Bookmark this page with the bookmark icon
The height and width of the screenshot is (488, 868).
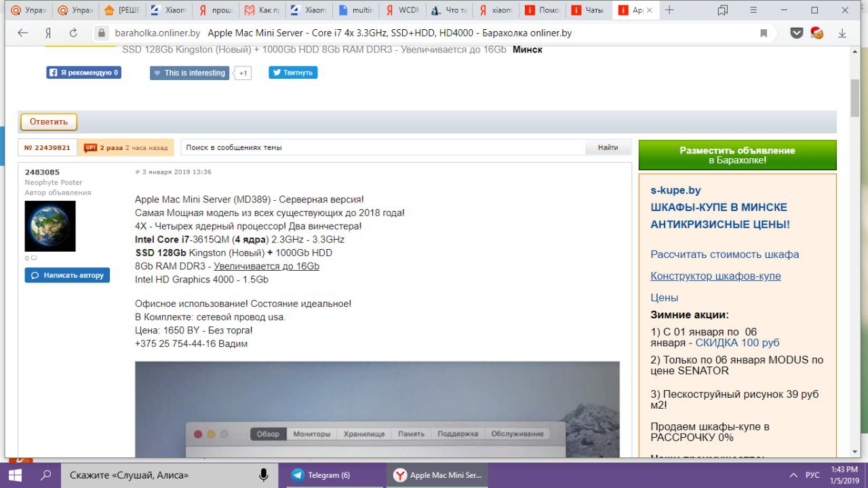[x=764, y=33]
